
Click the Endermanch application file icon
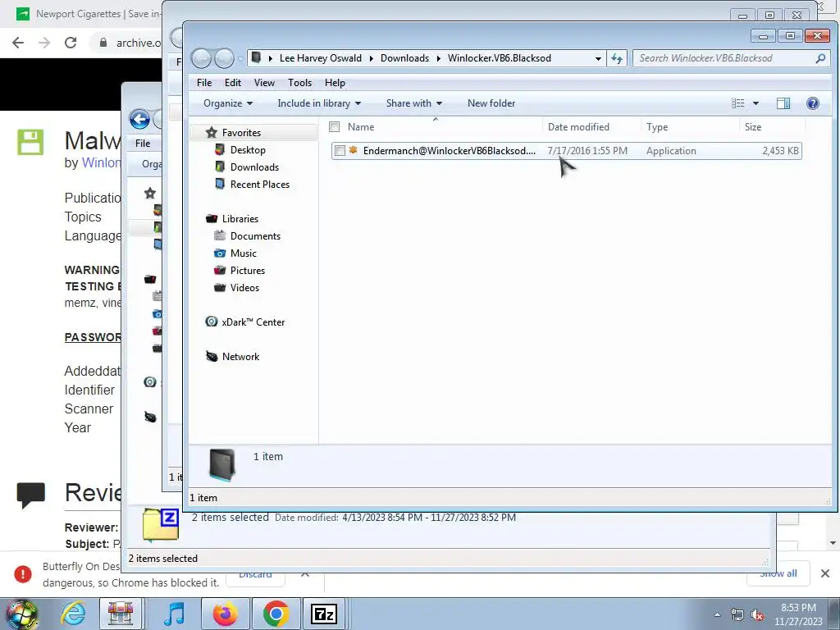353,151
